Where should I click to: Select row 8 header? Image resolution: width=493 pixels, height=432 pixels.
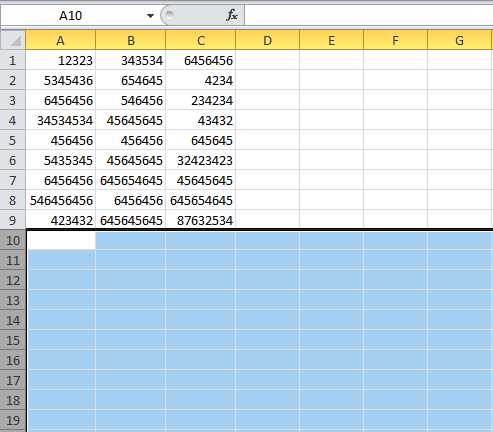(x=13, y=200)
